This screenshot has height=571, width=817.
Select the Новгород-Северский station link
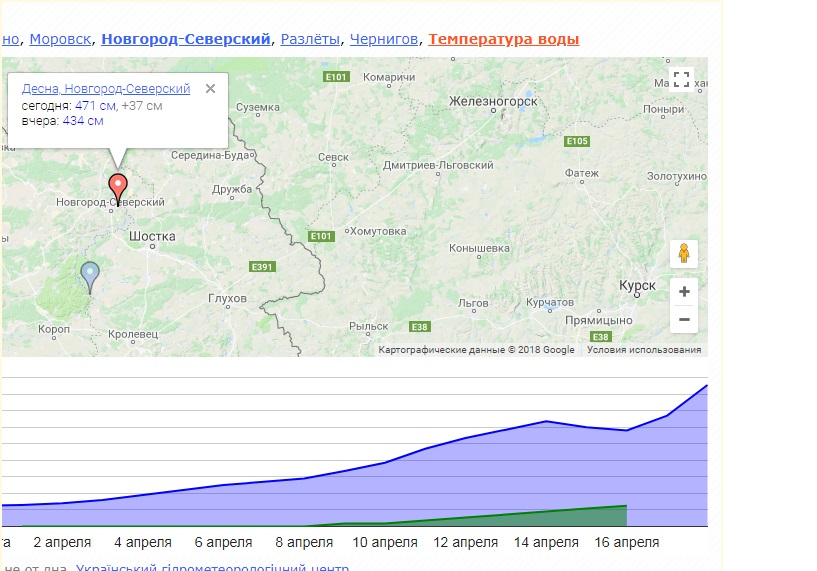186,39
